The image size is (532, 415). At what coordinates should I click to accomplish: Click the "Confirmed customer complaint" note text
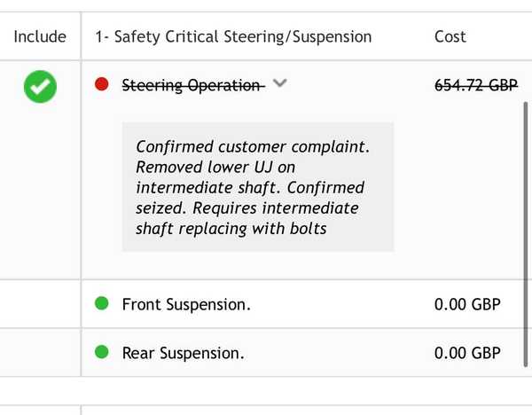[x=241, y=146]
